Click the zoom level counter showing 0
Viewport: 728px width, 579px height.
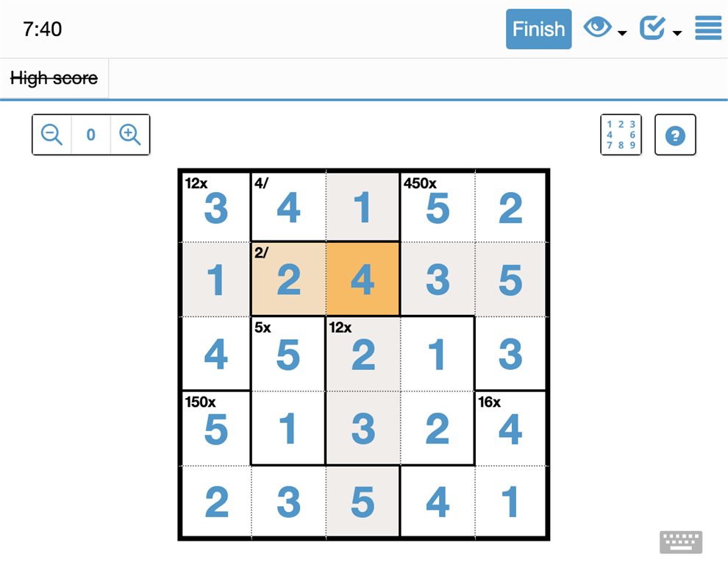(90, 135)
